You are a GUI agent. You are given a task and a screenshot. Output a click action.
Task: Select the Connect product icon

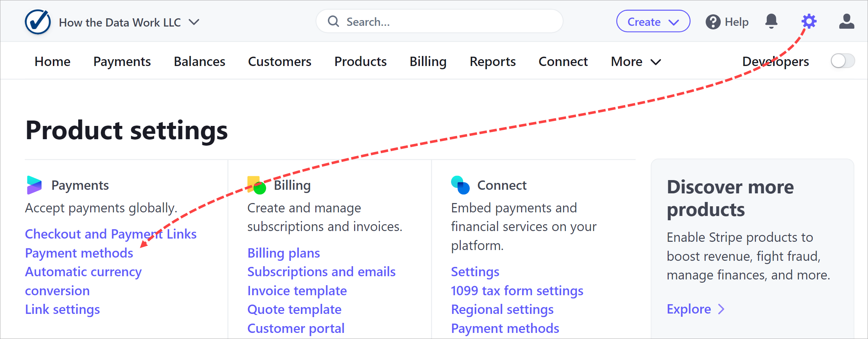click(x=460, y=185)
